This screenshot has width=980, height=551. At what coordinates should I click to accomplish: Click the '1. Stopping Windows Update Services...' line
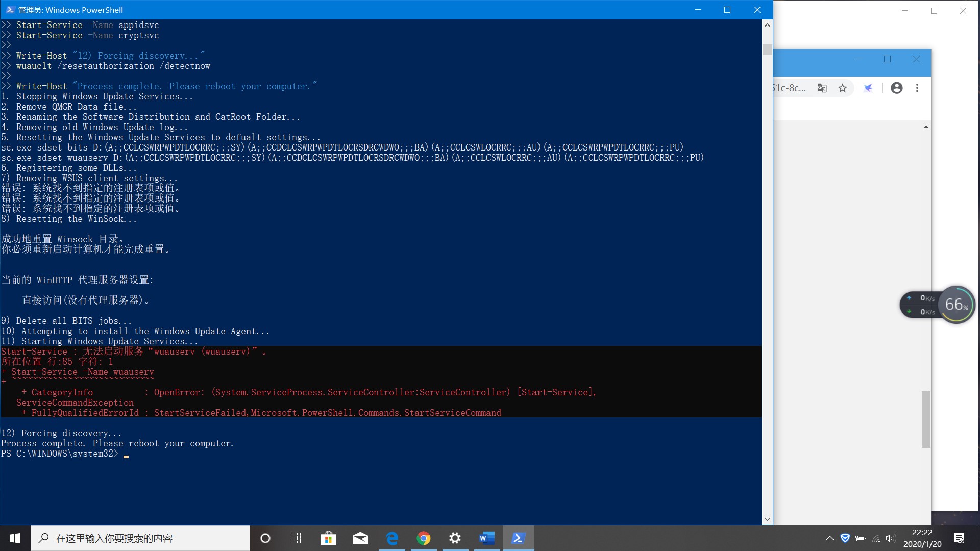pyautogui.click(x=97, y=96)
